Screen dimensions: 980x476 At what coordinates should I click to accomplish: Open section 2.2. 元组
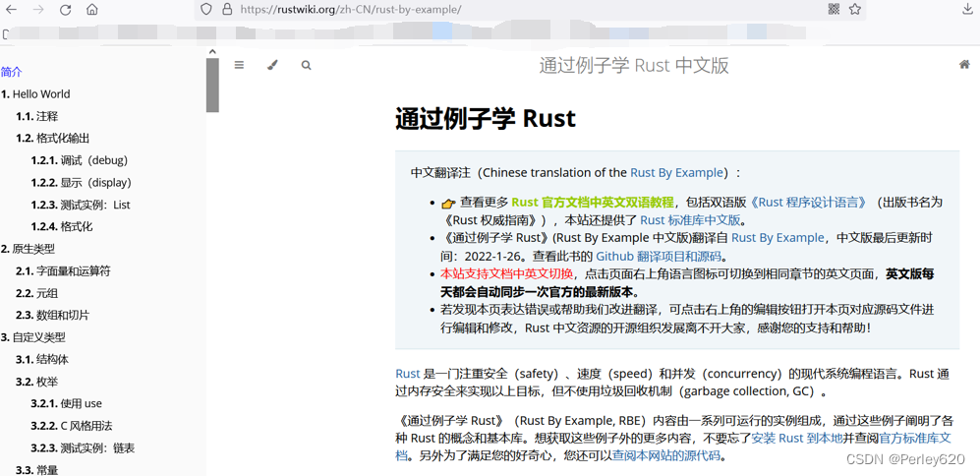pos(37,293)
